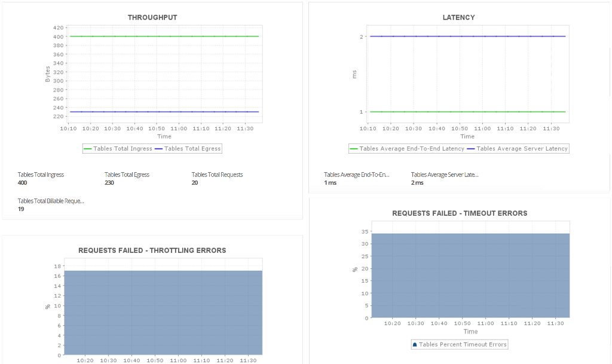Click the timeout errors area chart
Screen dimensions: 612x364
(470, 276)
